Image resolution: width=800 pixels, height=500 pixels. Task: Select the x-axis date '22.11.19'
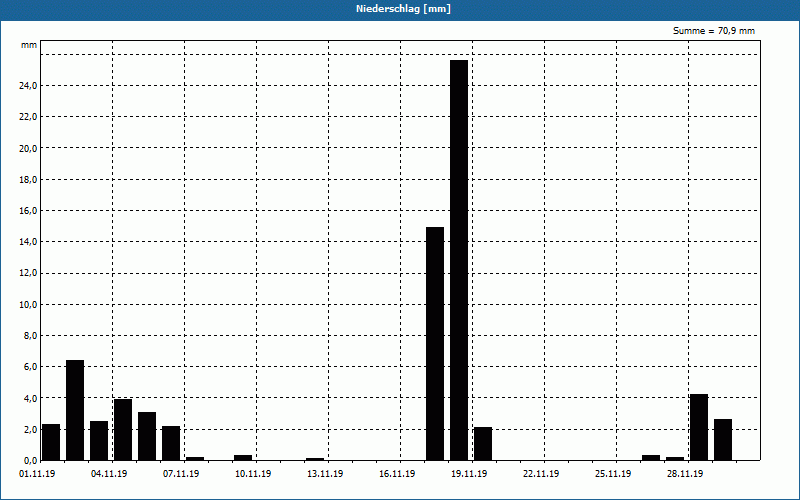540,474
